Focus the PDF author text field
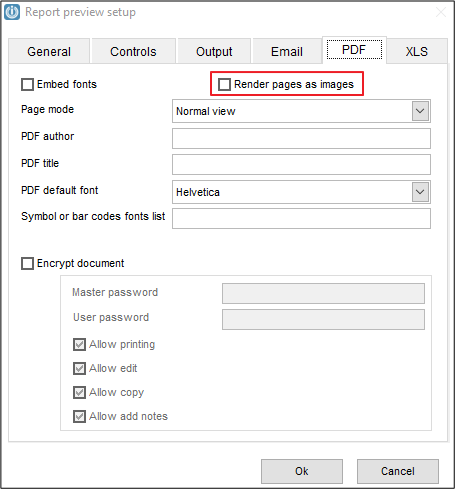Screen dimensions: 455x489 (301, 138)
